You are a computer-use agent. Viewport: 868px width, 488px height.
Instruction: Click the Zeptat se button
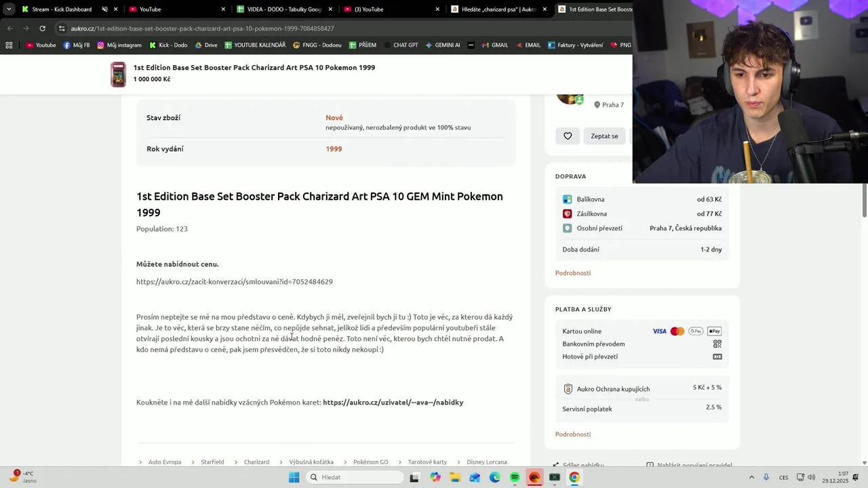click(604, 136)
